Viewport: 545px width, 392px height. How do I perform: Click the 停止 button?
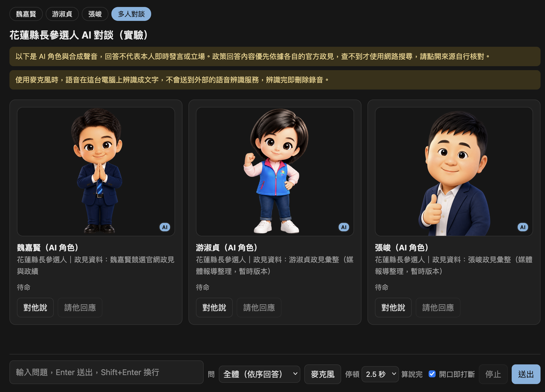493,374
